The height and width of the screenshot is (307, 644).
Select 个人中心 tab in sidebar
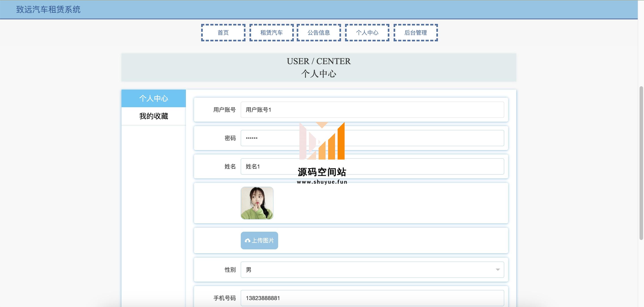point(154,98)
